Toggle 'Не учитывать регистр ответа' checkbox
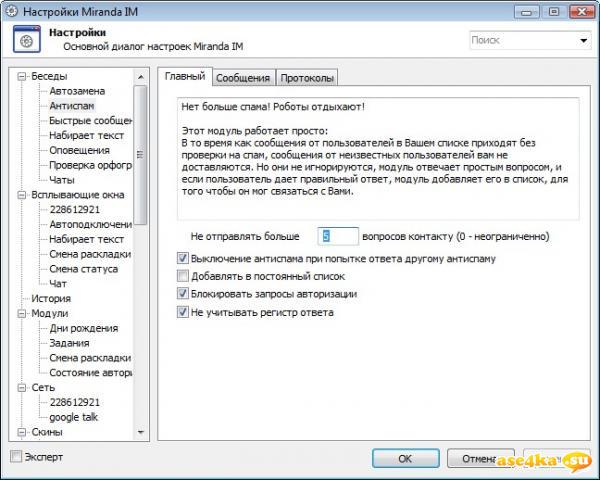 [x=183, y=312]
